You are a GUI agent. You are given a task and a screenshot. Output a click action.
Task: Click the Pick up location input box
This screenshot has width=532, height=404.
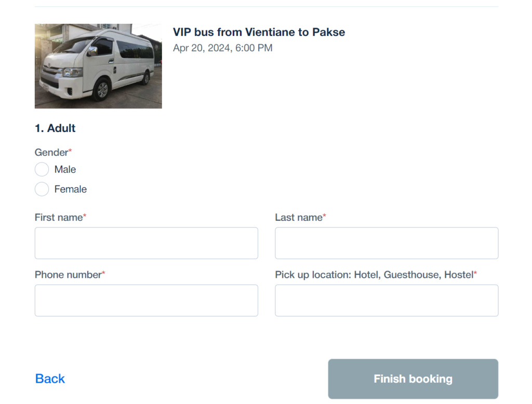[x=387, y=301]
